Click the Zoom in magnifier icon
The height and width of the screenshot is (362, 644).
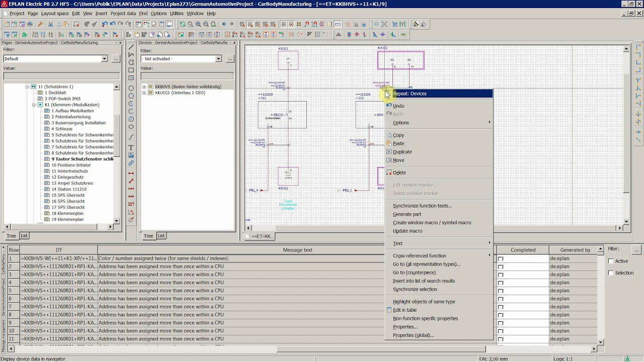point(198,24)
